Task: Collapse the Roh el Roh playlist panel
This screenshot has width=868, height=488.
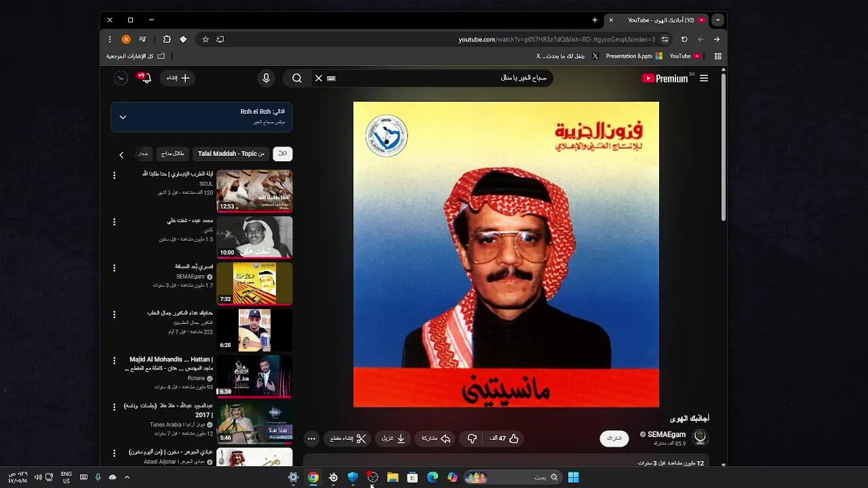Action: (123, 117)
